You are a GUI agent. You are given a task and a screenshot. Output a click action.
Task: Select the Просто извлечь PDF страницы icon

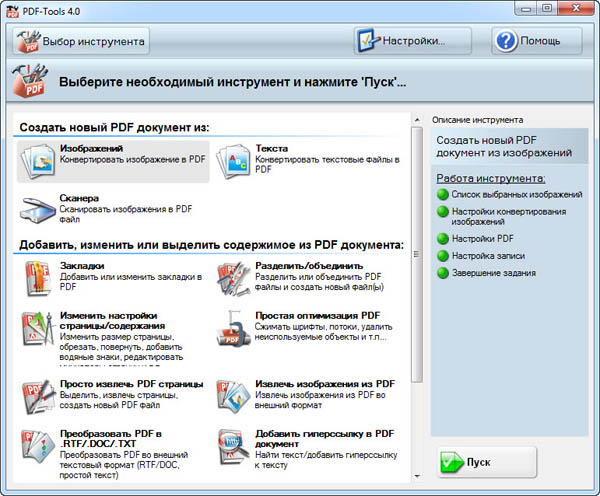(38, 397)
